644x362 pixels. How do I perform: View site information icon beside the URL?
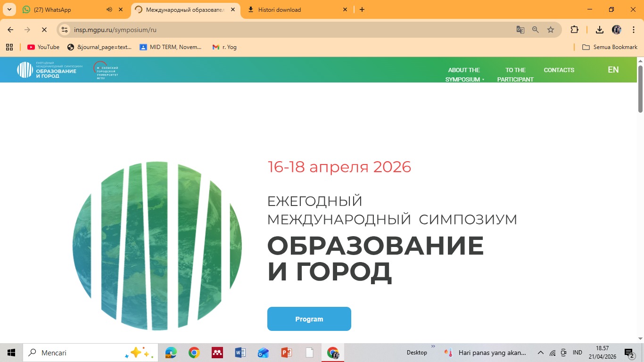pos(65,30)
